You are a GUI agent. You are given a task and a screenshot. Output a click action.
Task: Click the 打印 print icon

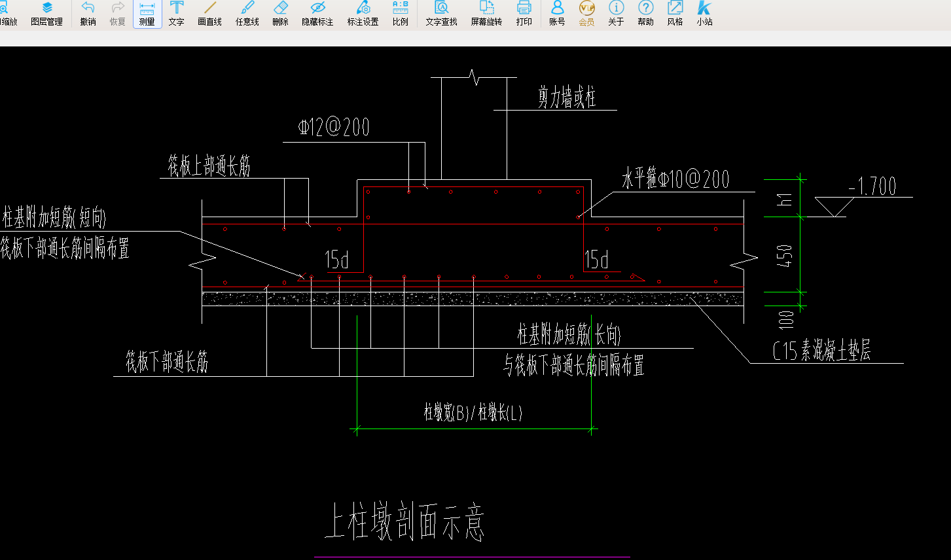tap(524, 14)
